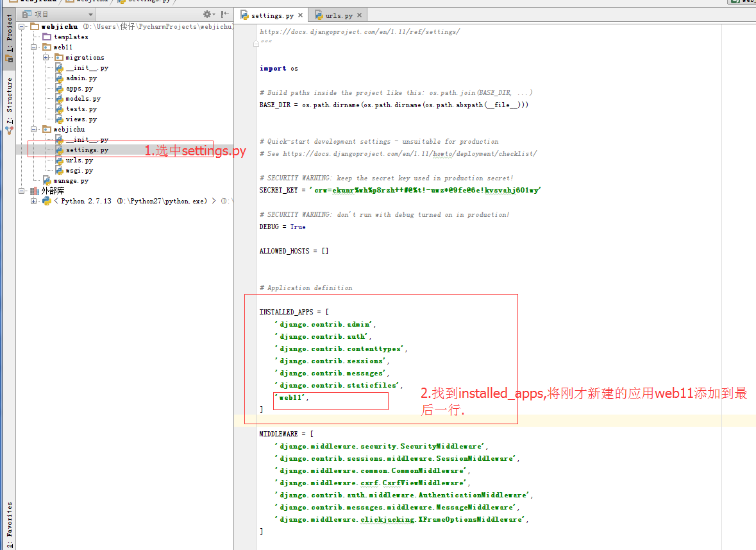Click the 'DEBUG = True' line
Image resolution: width=756 pixels, height=550 pixels.
tap(282, 227)
